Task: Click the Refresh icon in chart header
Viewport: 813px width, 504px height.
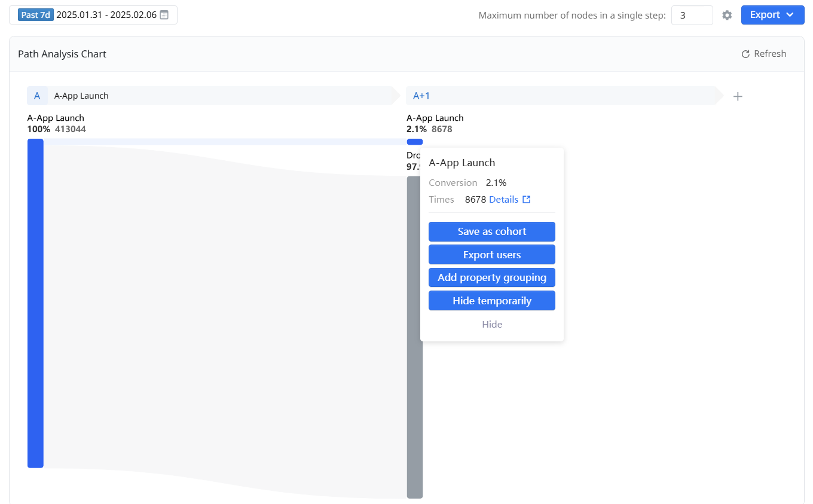Action: 745,54
